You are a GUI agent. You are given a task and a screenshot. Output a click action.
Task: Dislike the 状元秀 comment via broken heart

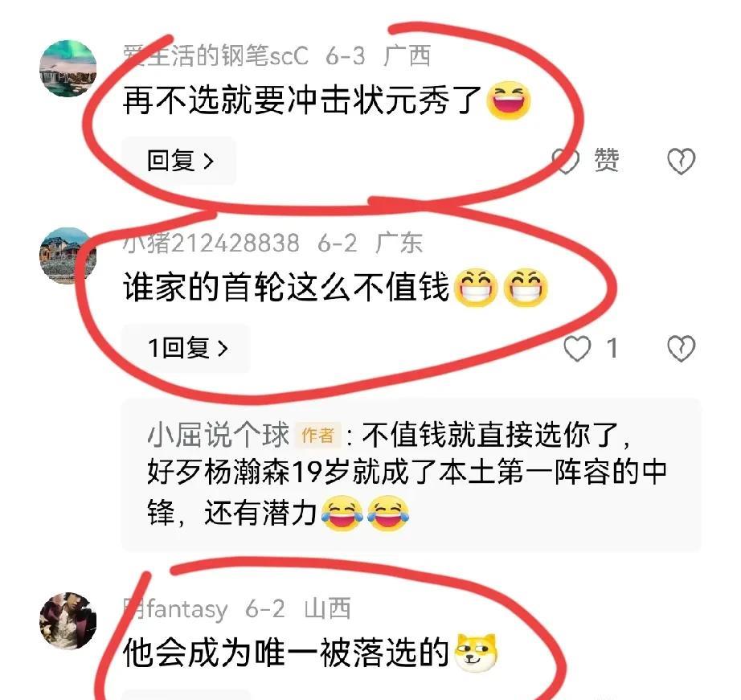[x=681, y=161]
